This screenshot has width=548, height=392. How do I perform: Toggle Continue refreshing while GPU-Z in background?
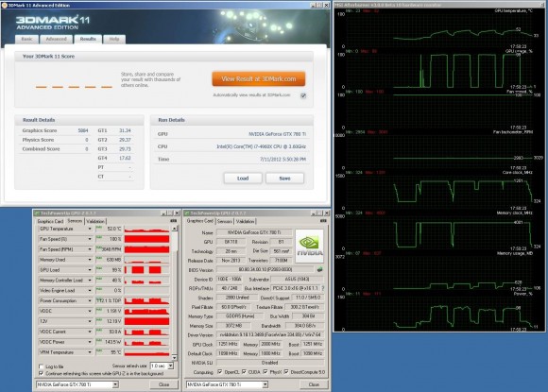tap(41, 373)
